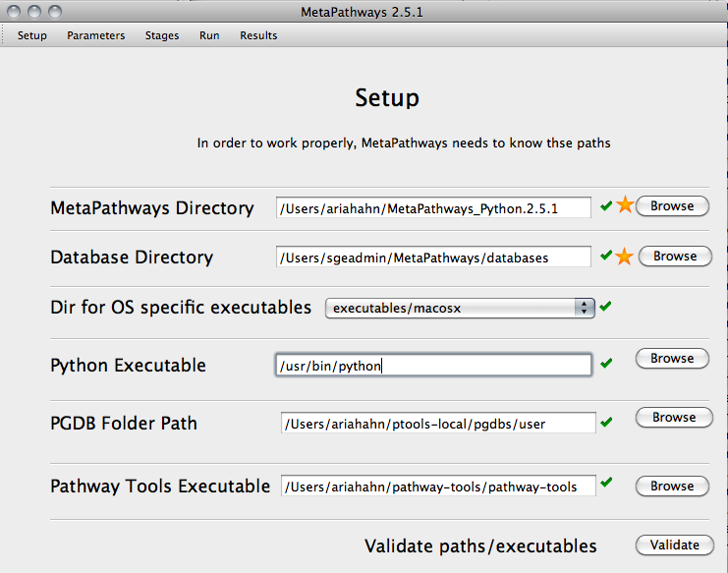Screen dimensions: 728x573
Task: Click the PGDB Folder Path field
Action: [x=438, y=423]
